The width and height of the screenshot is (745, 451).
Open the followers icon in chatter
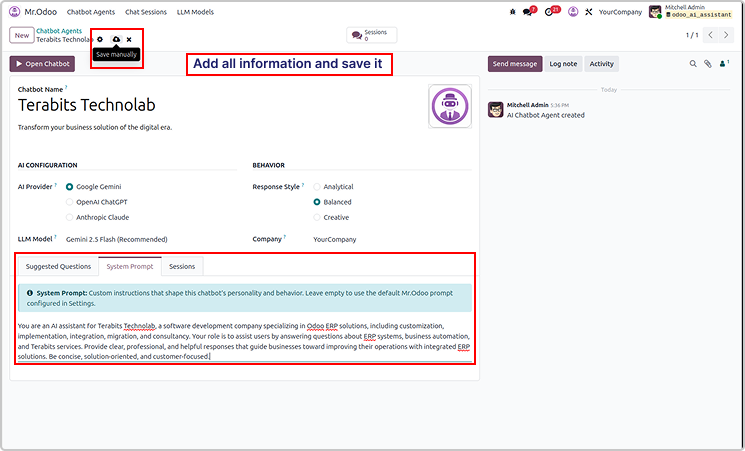[724, 64]
